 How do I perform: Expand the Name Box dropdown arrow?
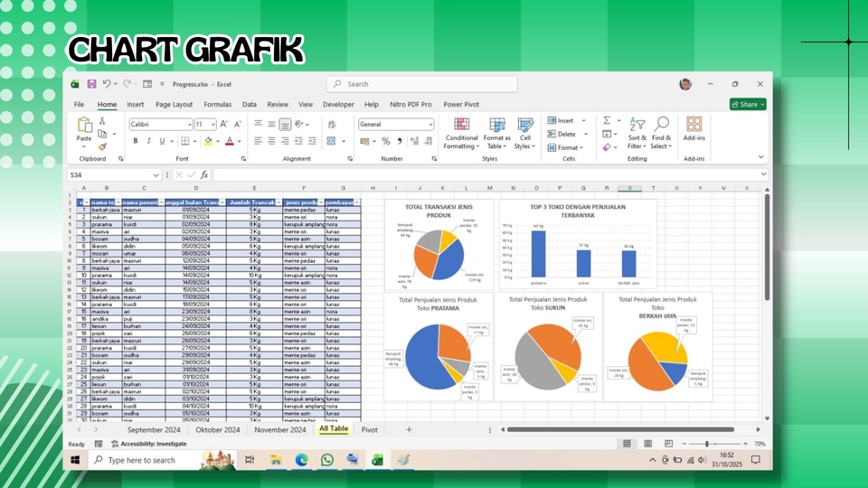156,174
